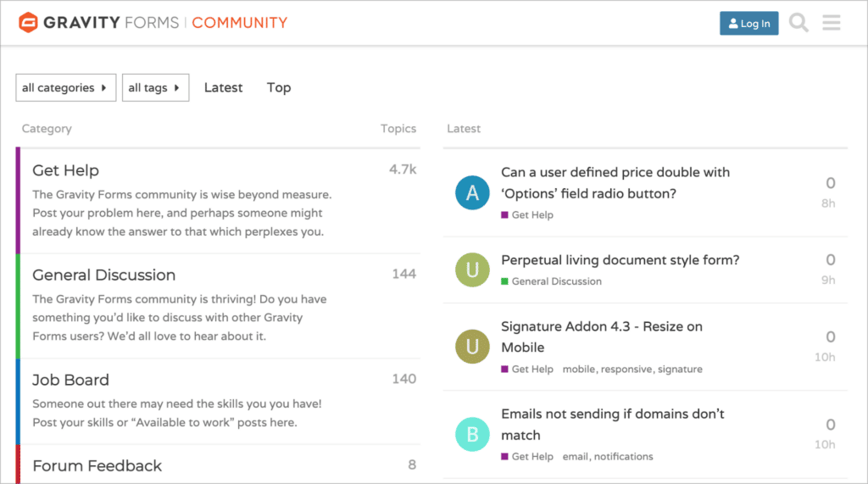Open topic 'Perpetual living document style form?'
This screenshot has height=484, width=868.
point(620,259)
